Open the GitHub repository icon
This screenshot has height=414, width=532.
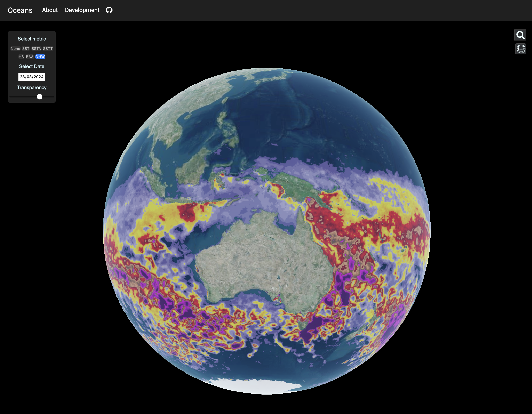[x=109, y=10]
